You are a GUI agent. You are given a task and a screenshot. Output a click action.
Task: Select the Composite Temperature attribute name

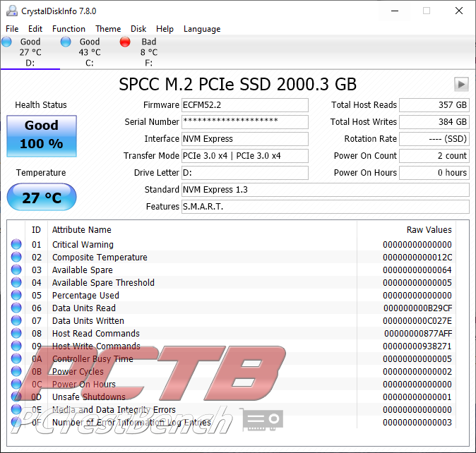(x=100, y=257)
